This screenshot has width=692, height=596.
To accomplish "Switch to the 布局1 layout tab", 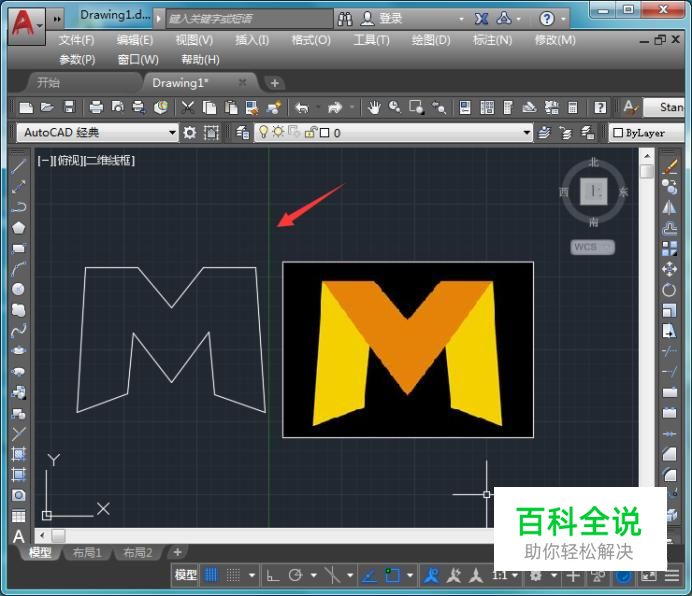I will (x=87, y=552).
